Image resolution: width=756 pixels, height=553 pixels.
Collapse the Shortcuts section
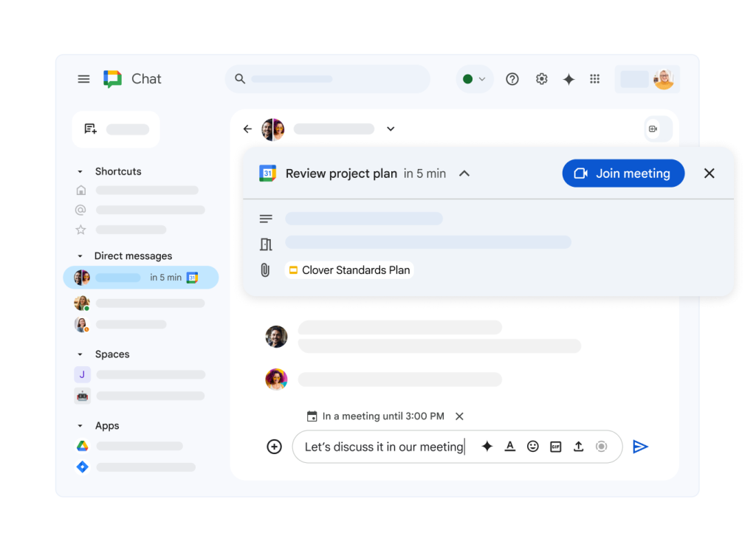click(x=80, y=171)
